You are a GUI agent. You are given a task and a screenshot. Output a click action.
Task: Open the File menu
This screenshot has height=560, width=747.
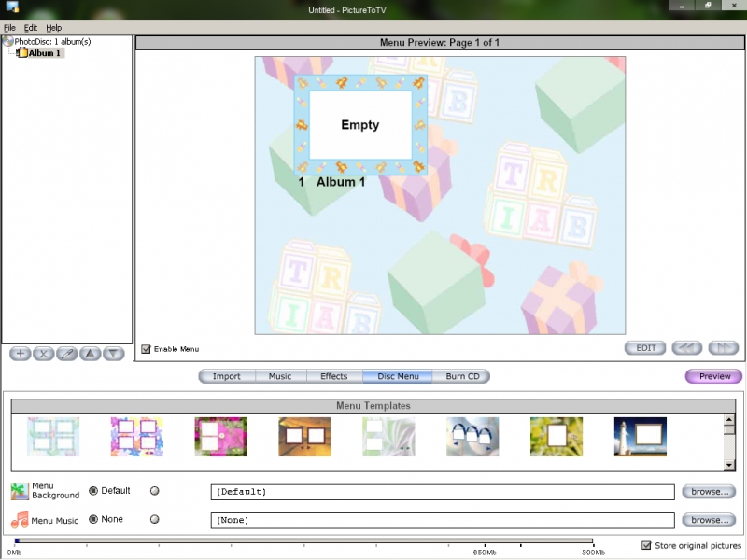pos(9,28)
